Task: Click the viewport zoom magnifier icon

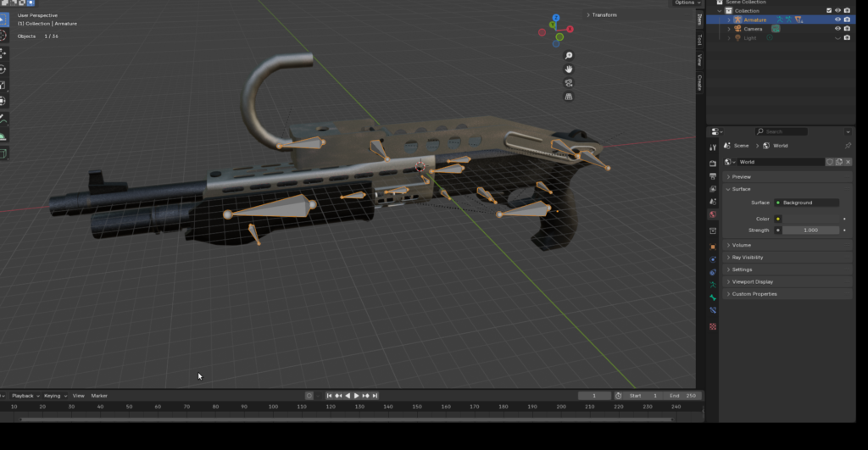Action: [x=569, y=55]
